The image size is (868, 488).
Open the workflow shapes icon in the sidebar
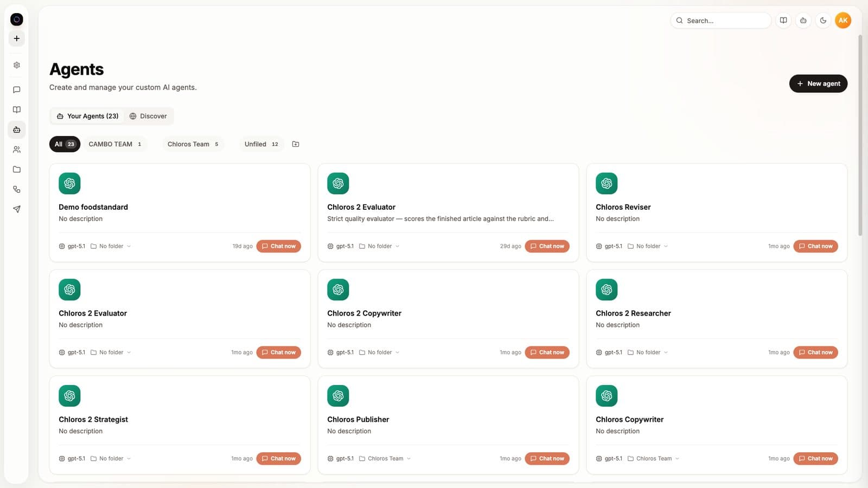[17, 189]
